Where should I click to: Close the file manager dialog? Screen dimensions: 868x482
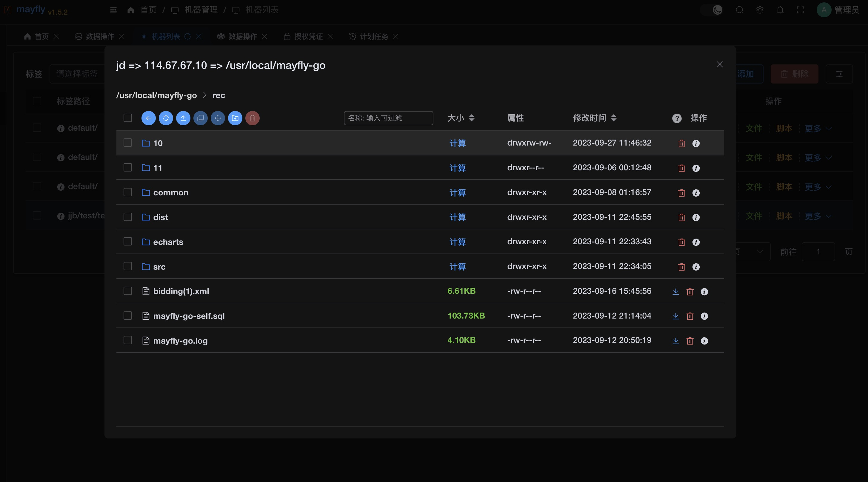pyautogui.click(x=720, y=65)
